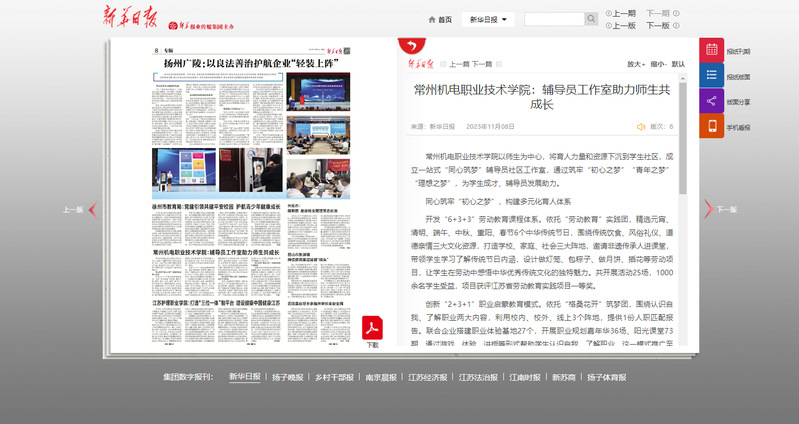Click the red back arrow icon
799x424 pixels.
pyautogui.click(x=409, y=45)
